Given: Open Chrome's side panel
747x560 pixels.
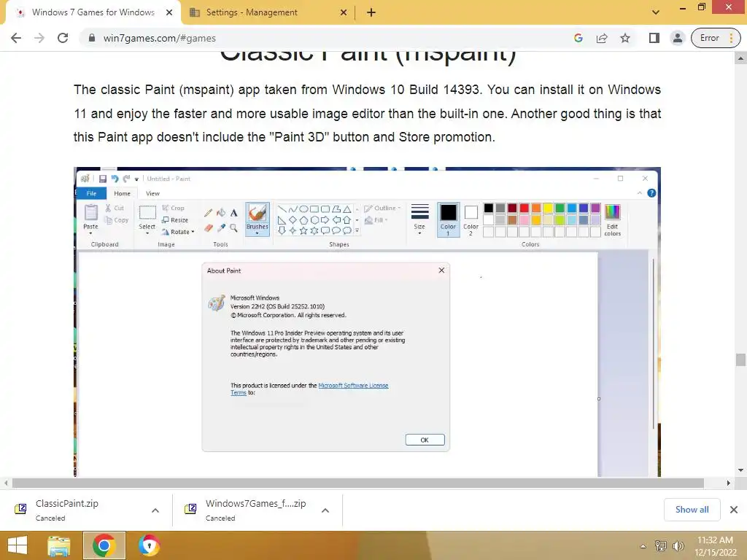Looking at the screenshot, I should coord(654,38).
